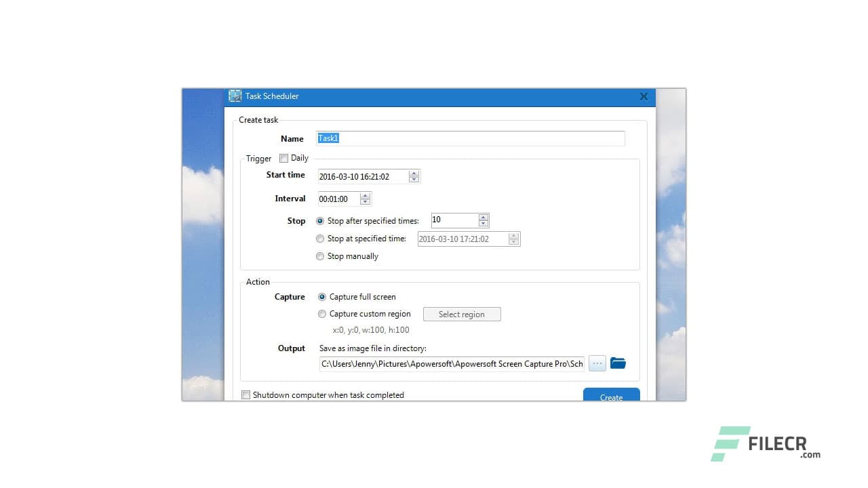Increment the Start time with its up arrow
The image size is (868, 488).
click(414, 174)
